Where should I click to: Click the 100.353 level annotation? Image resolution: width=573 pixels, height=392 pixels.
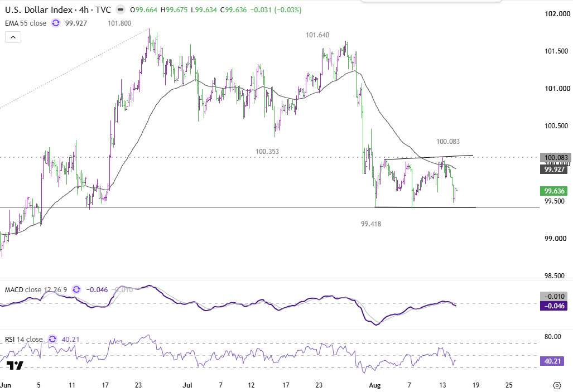tap(267, 151)
